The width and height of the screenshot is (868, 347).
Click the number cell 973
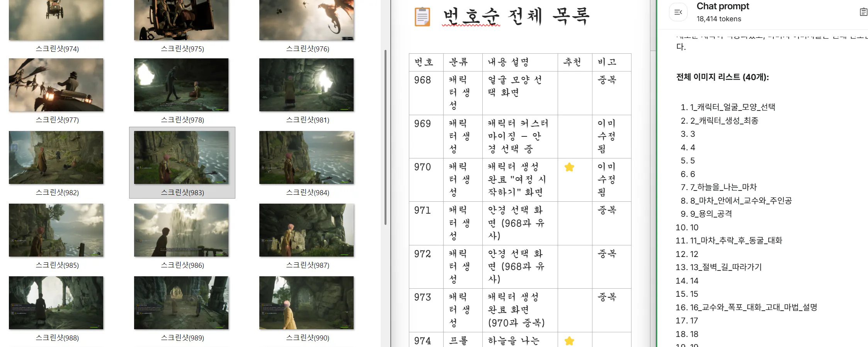(422, 297)
